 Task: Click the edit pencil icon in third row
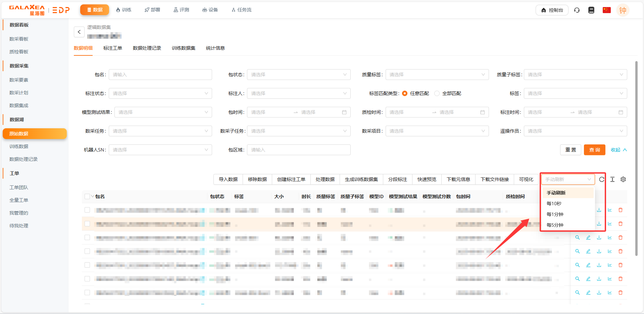[588, 237]
